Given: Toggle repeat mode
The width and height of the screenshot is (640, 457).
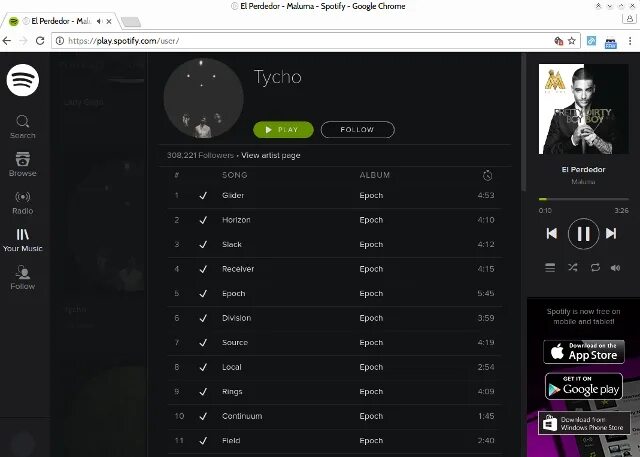Looking at the screenshot, I should [595, 268].
